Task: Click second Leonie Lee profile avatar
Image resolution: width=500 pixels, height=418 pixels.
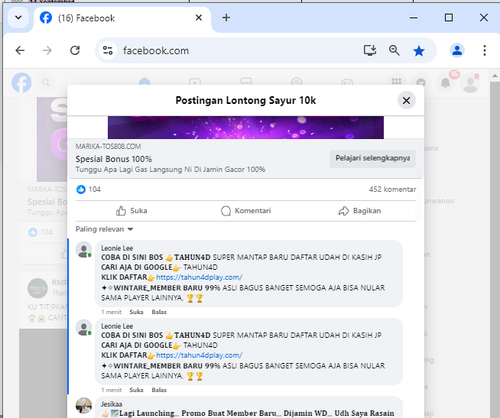Action: pyautogui.click(x=84, y=328)
